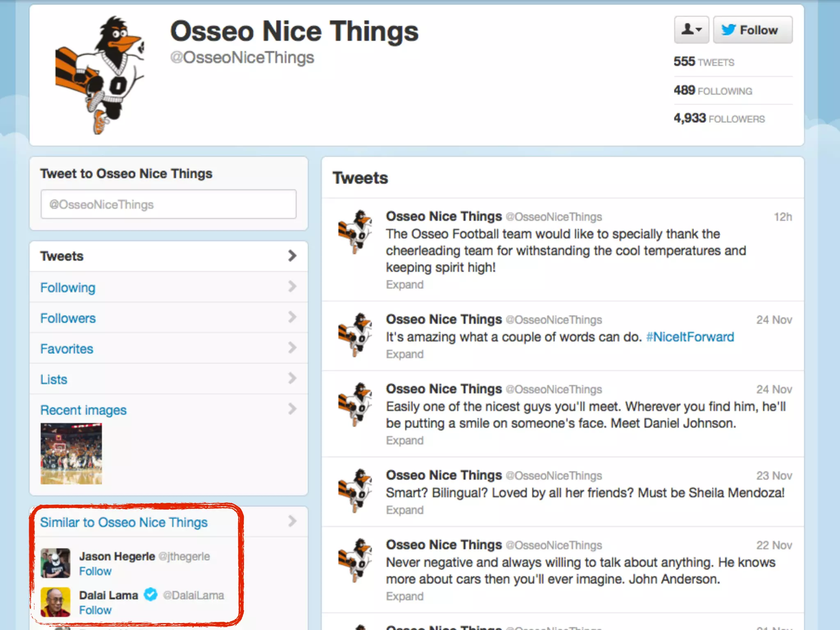Follow the Dalai Lama
The width and height of the screenshot is (840, 630).
click(95, 610)
